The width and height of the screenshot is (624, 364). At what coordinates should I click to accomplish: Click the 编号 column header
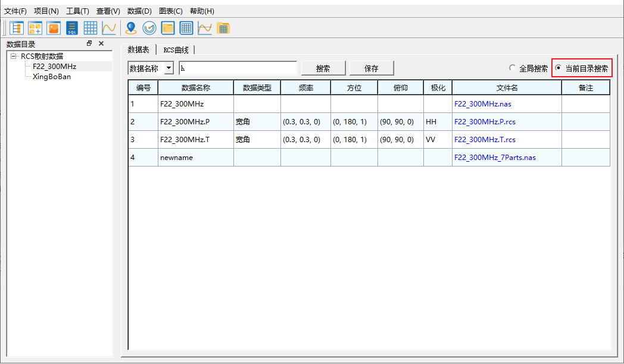(143, 88)
